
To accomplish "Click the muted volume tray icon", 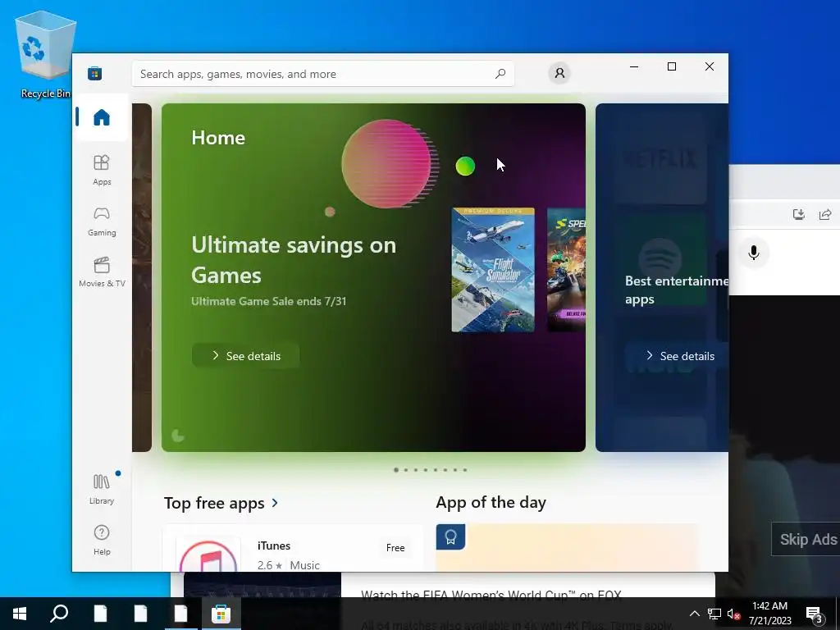I will 734,614.
